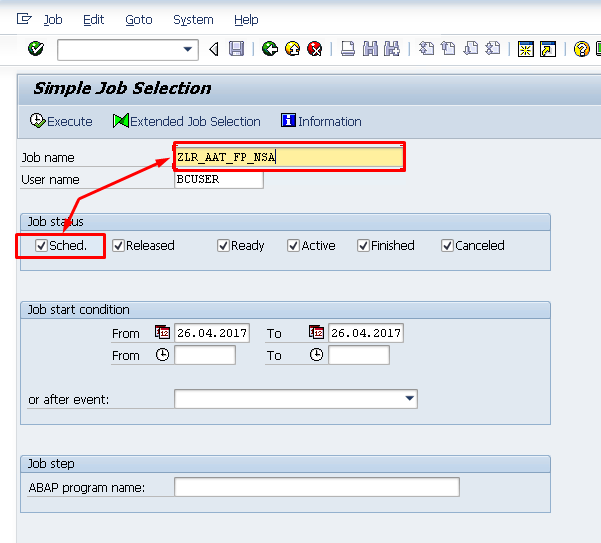Open the Help menu
601x543 pixels.
point(246,20)
